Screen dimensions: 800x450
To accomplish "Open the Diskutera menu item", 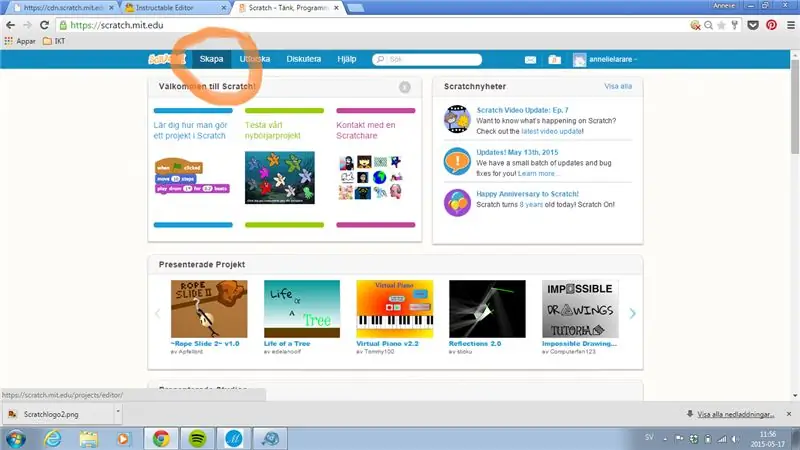I will click(x=304, y=59).
